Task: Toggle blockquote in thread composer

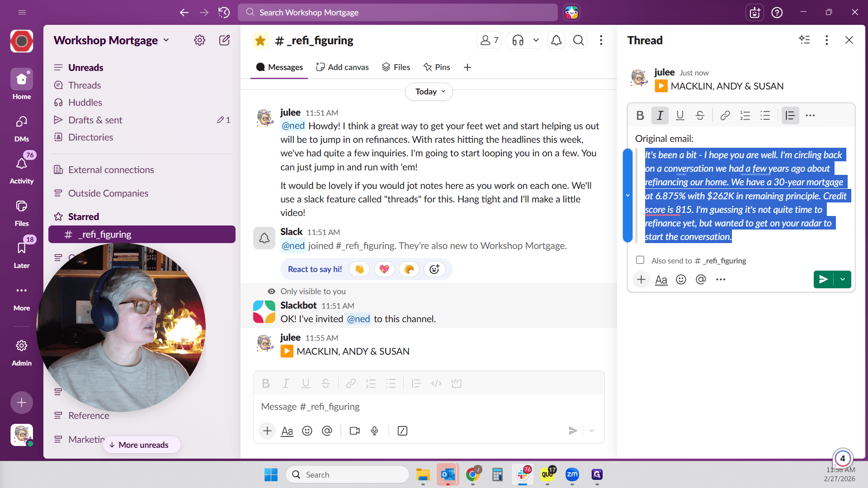Action: coord(790,116)
